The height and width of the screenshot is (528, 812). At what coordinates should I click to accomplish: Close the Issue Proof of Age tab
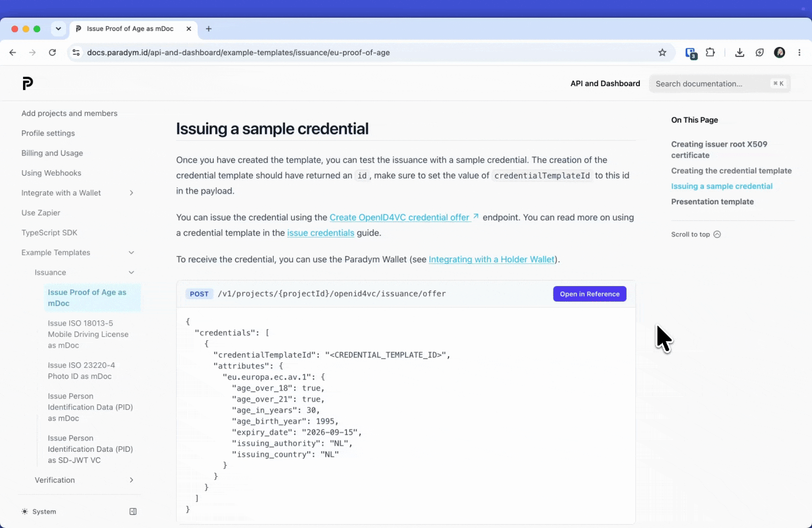[x=189, y=29]
